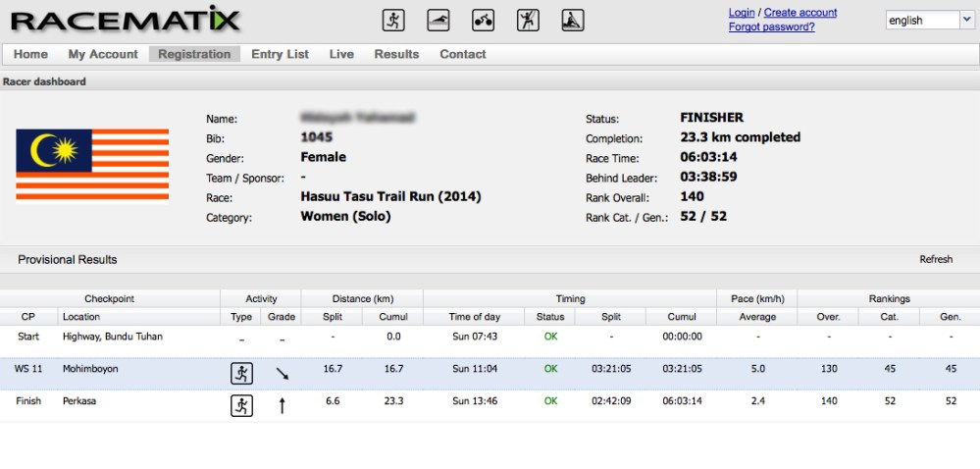The height and width of the screenshot is (469, 980).
Task: Select the climbing sport icon in header
Action: 529,20
